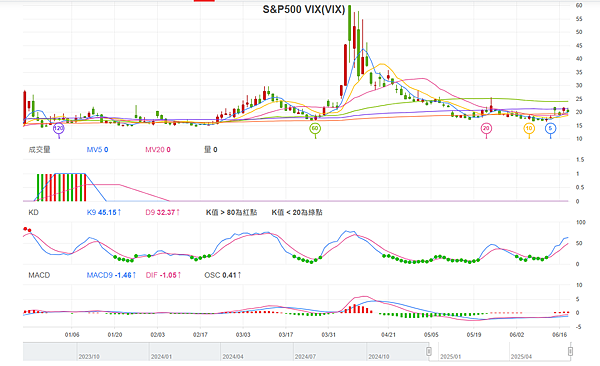Image resolution: width=600 pixels, height=366 pixels.
Task: Click the 03/17 date on the x-axis
Action: [286, 335]
